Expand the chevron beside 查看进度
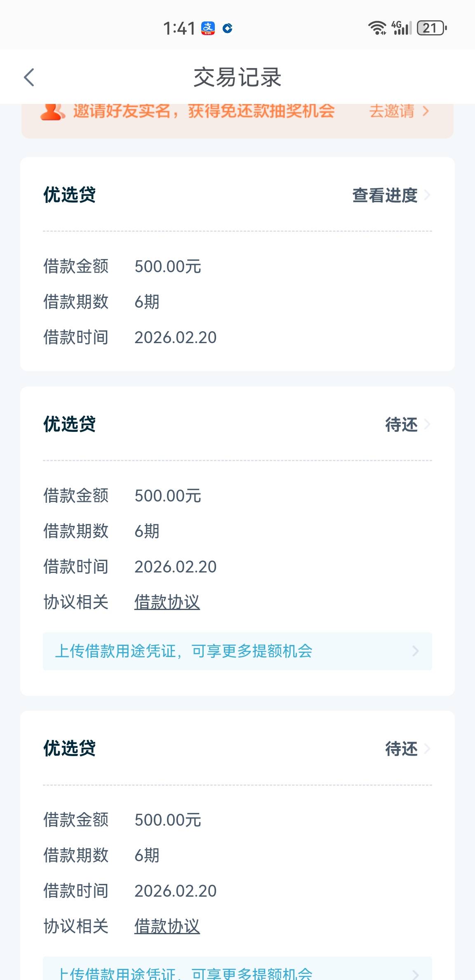This screenshot has height=980, width=475. point(427,195)
